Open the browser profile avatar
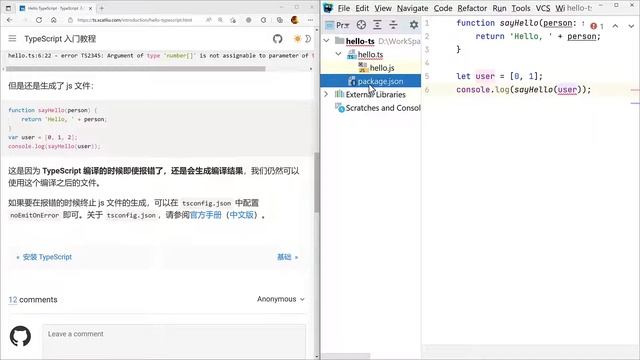Screen dimensions: 640x360 click(x=295, y=20)
